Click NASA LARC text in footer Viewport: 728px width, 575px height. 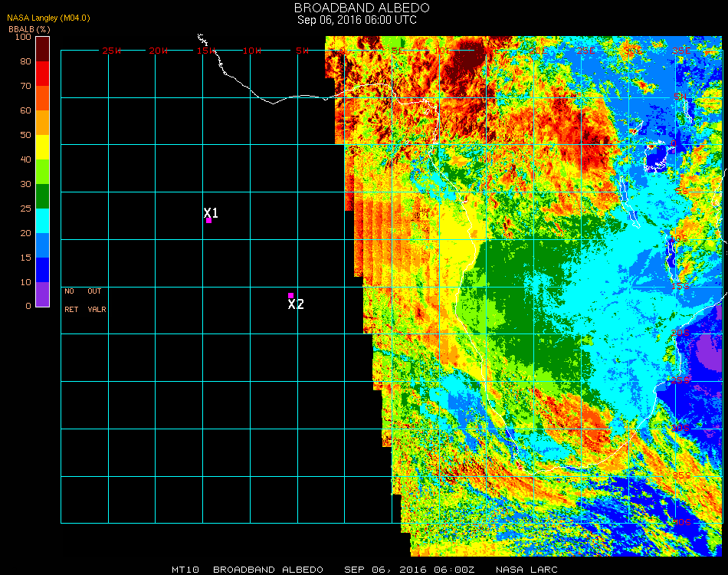tap(527, 570)
